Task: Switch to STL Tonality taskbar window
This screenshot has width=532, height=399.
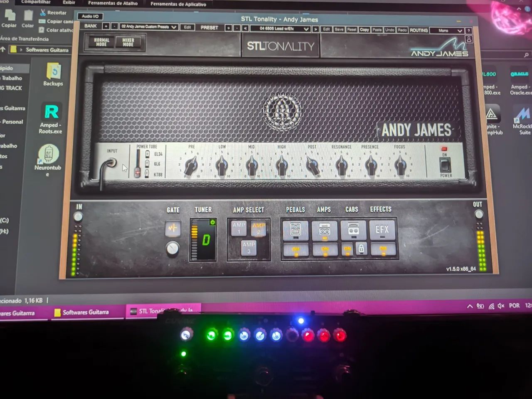Action: pos(163,311)
